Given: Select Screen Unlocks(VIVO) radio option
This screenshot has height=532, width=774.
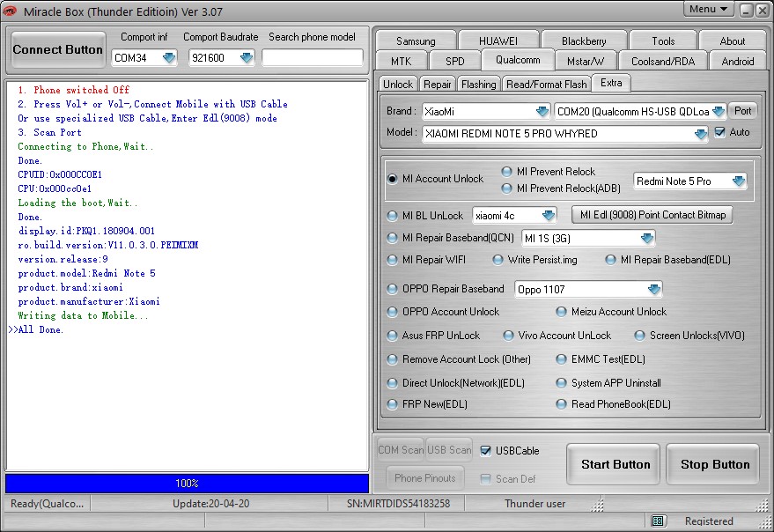Looking at the screenshot, I should point(640,336).
